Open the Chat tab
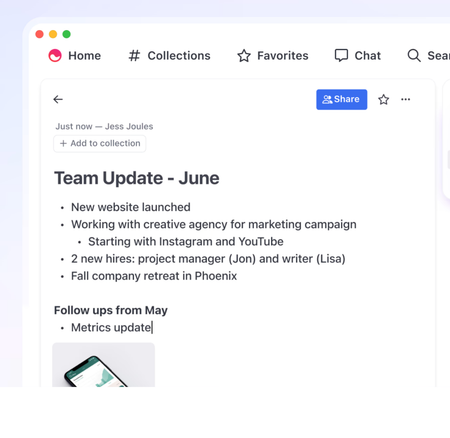450x438 pixels. click(x=358, y=56)
